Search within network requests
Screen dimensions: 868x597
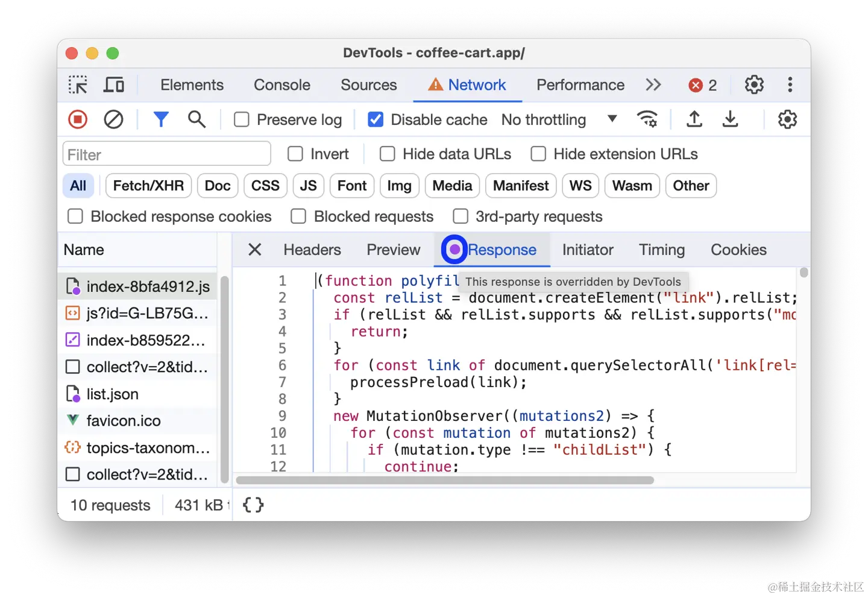(x=197, y=119)
